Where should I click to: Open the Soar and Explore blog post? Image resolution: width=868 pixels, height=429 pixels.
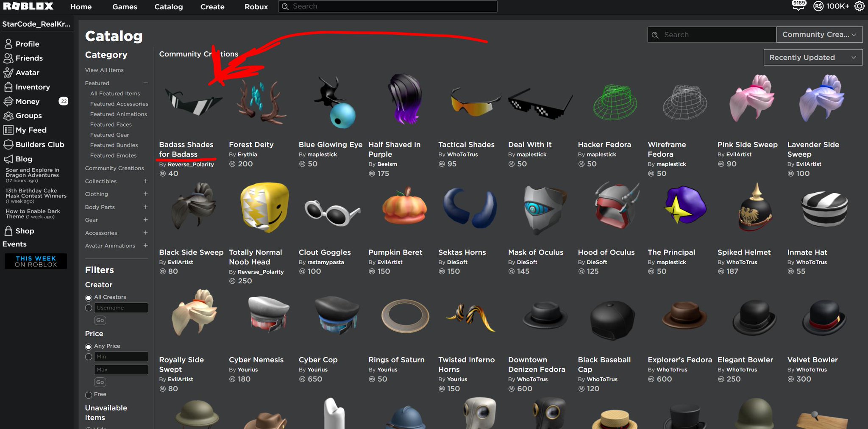coord(33,175)
